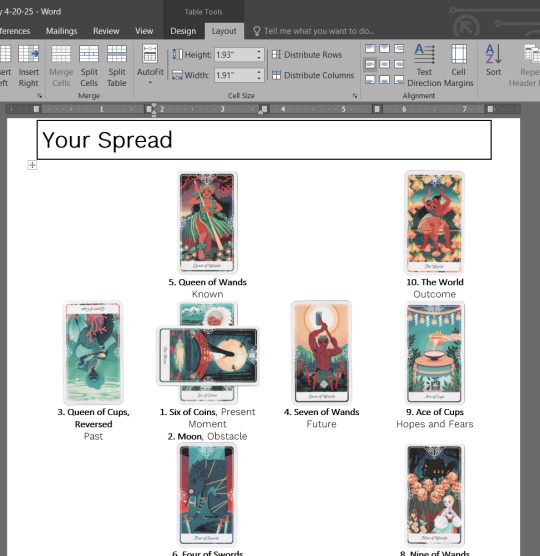The image size is (540, 556).
Task: Click the Your Spread heading text
Action: tap(107, 140)
